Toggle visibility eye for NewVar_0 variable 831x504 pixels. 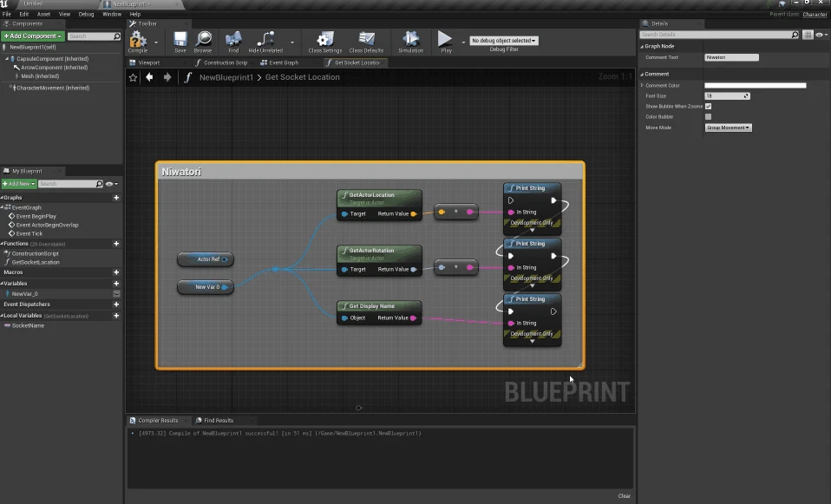[116, 293]
